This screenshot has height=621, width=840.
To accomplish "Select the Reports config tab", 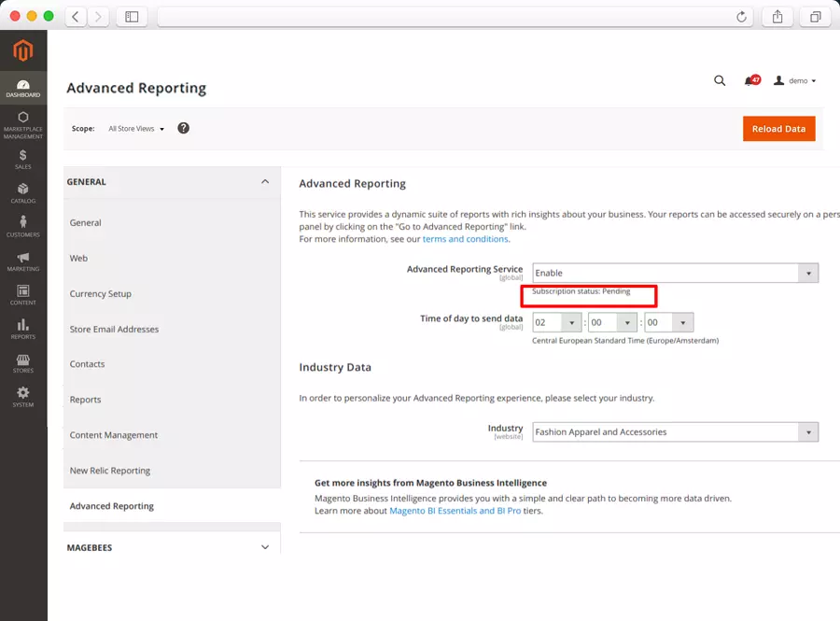I will coord(85,400).
